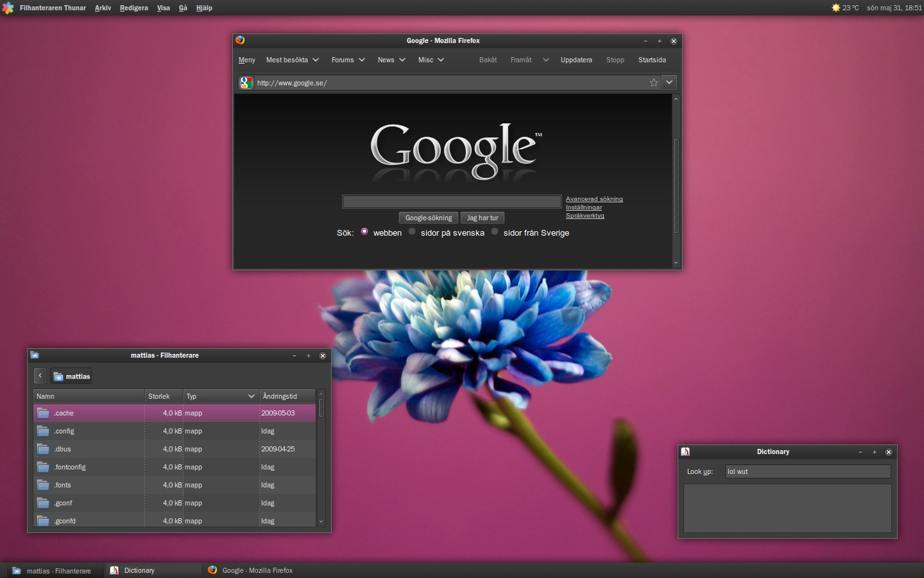Click the Firefox URL address field
The height and width of the screenshot is (578, 924).
pyautogui.click(x=451, y=82)
